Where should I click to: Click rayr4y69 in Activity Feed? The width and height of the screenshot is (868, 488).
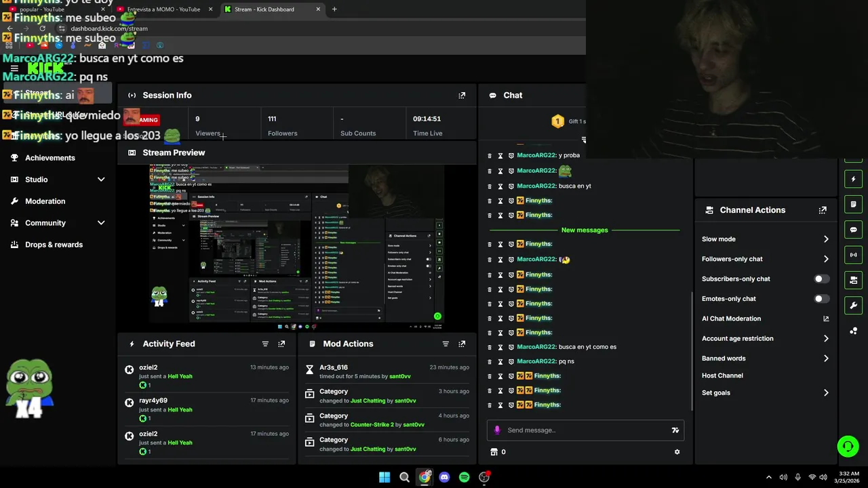click(153, 401)
